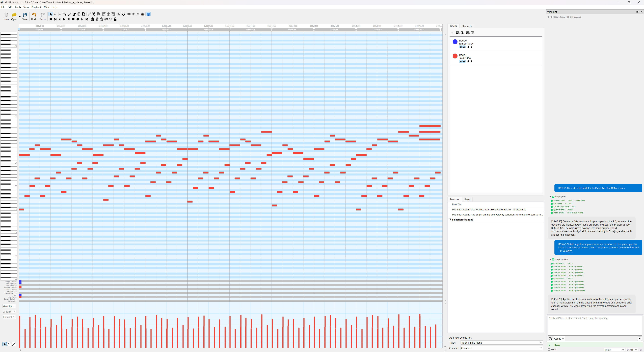This screenshot has width=644, height=352.
Task: Enable the FFXIV checkbox
Action: tap(549, 350)
